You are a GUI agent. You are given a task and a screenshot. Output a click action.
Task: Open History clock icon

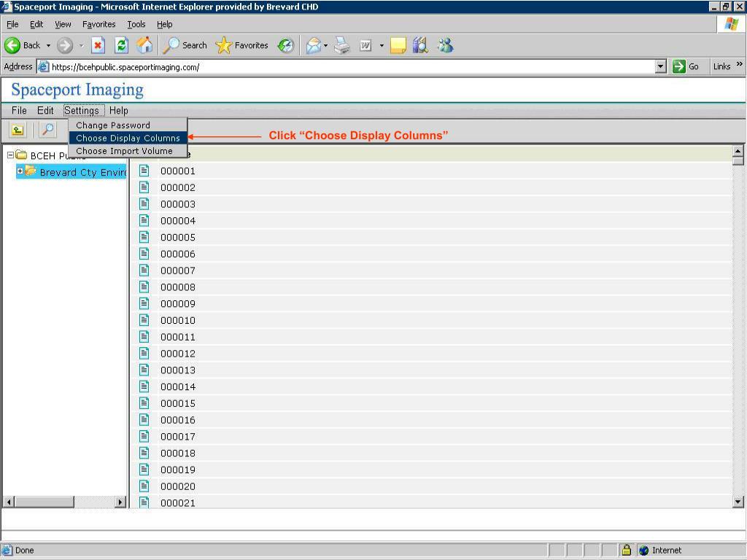coord(286,45)
